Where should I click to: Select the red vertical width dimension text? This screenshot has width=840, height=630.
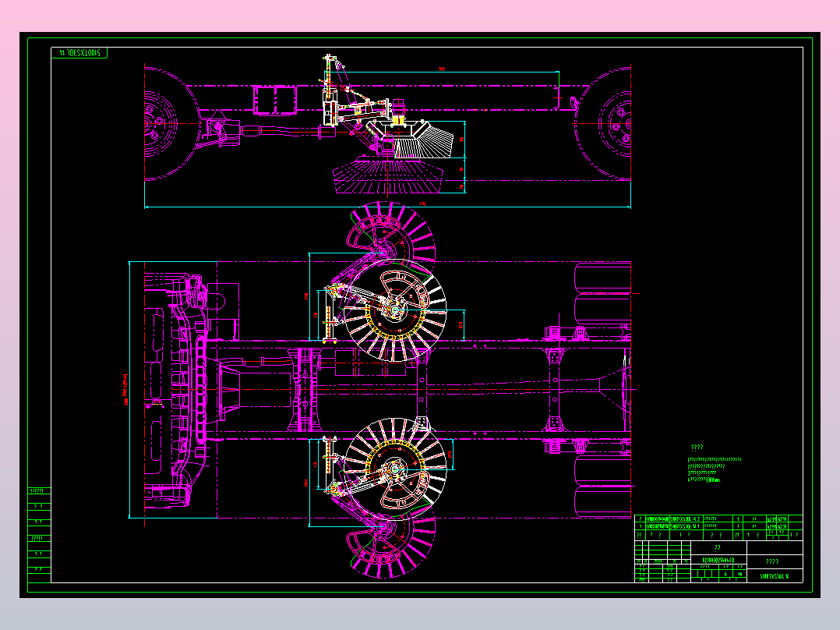[x=126, y=389]
